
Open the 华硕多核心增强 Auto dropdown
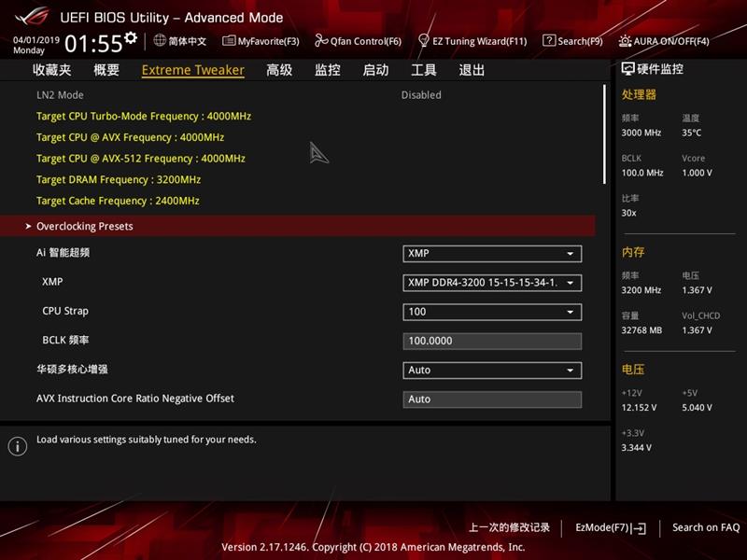492,370
